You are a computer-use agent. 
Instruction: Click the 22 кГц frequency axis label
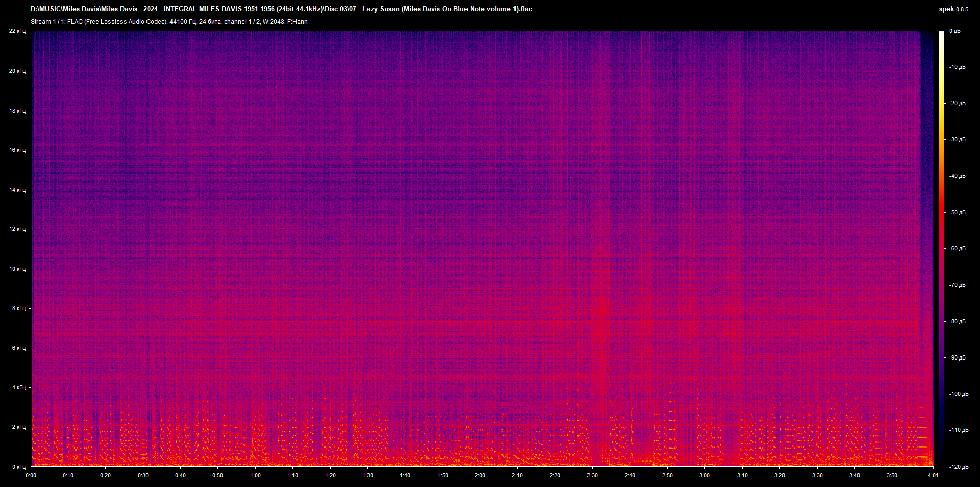click(17, 31)
